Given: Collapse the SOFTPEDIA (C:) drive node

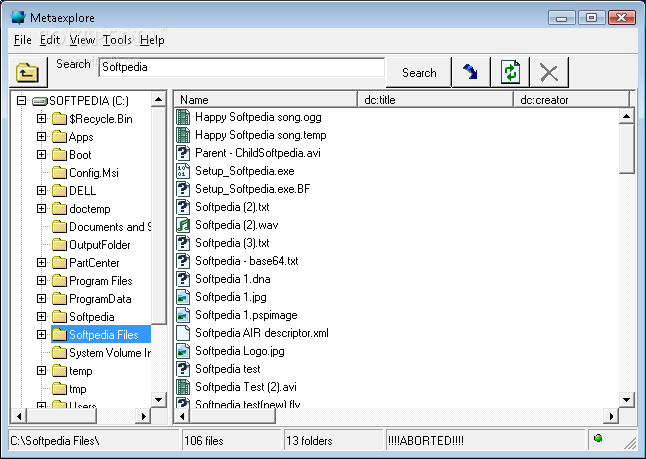Looking at the screenshot, I should pyautogui.click(x=21, y=101).
